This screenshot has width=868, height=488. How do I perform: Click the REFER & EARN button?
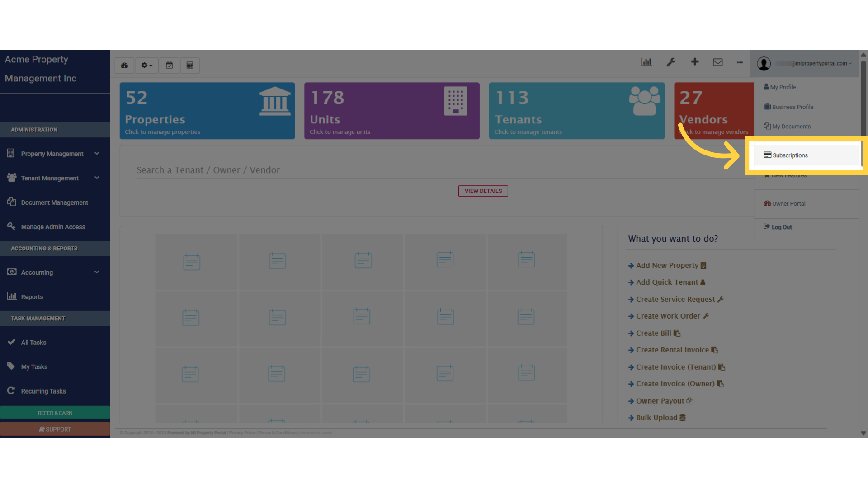pyautogui.click(x=55, y=413)
